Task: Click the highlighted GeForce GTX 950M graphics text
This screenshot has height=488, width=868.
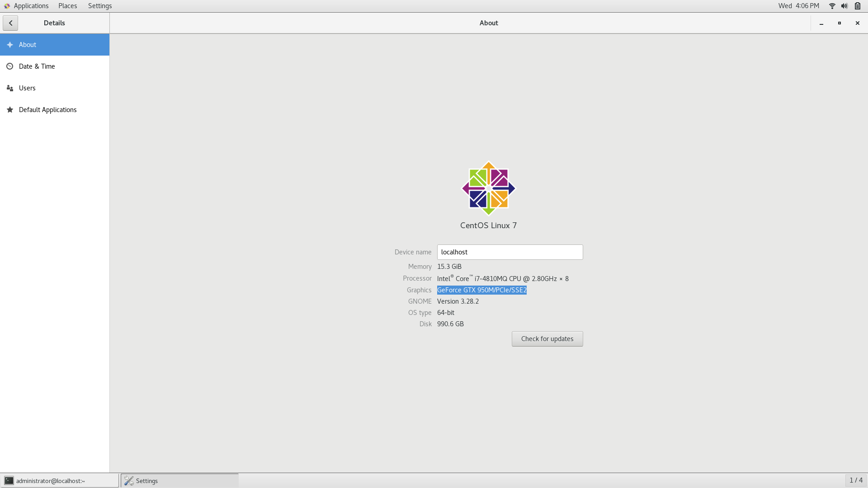Action: coord(482,290)
